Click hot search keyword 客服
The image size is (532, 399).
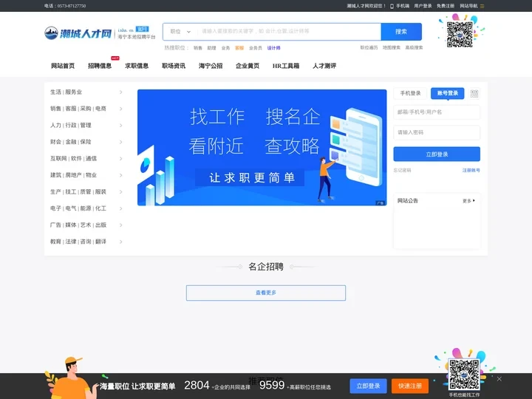[239, 48]
